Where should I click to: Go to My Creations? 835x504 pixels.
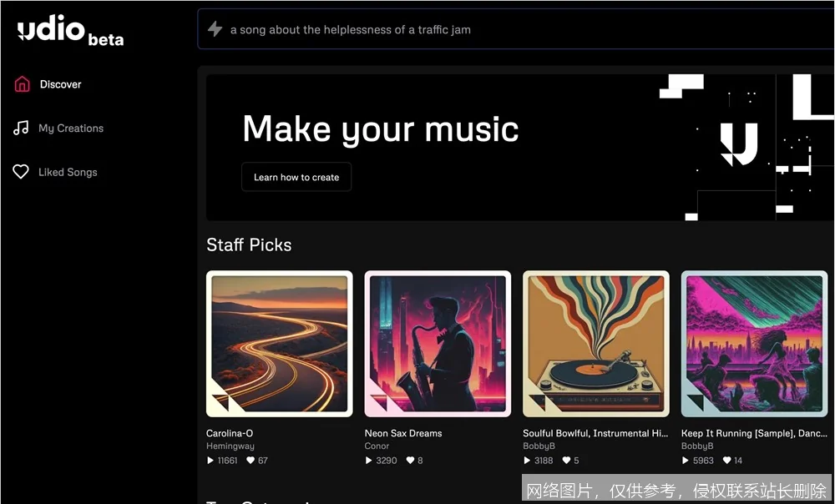[x=71, y=129]
